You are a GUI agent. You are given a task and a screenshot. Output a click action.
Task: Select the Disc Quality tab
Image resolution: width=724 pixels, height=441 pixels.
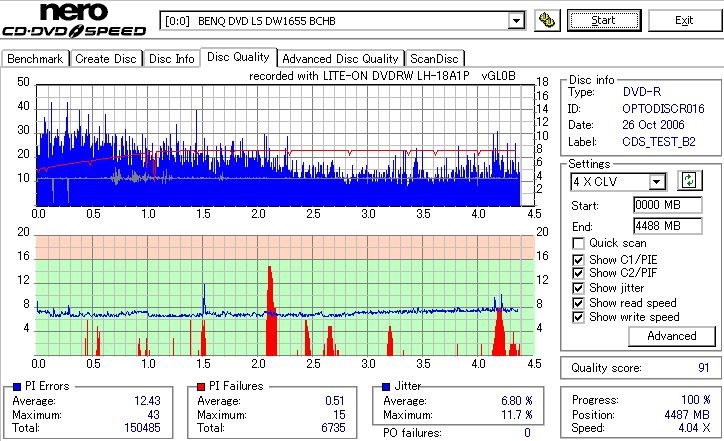tap(238, 57)
